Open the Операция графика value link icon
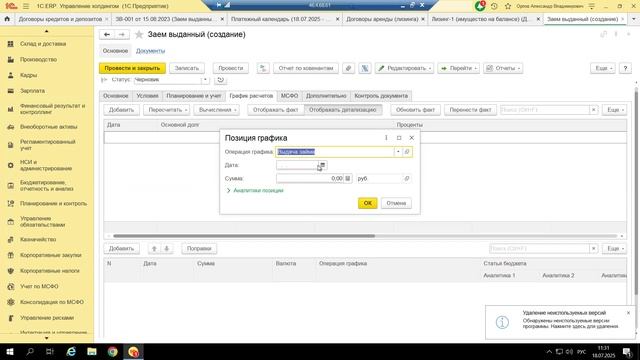640x360 pixels. pos(407,152)
